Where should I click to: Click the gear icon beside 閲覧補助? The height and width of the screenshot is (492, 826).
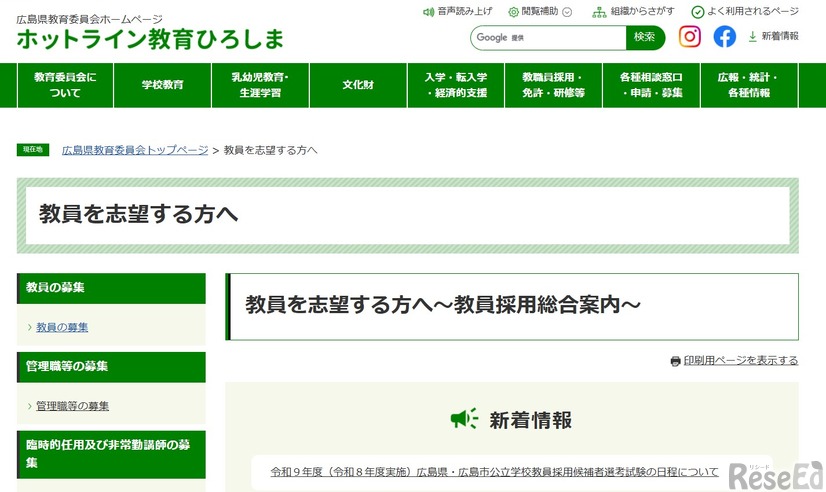point(513,12)
